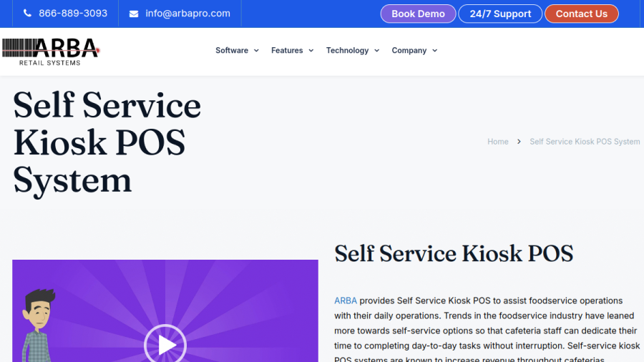Call 866-889-3093 phone link
The image size is (644, 362).
(73, 13)
